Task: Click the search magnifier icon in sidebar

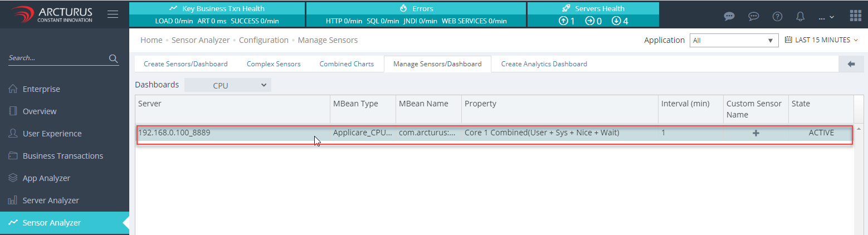Action: (x=113, y=58)
